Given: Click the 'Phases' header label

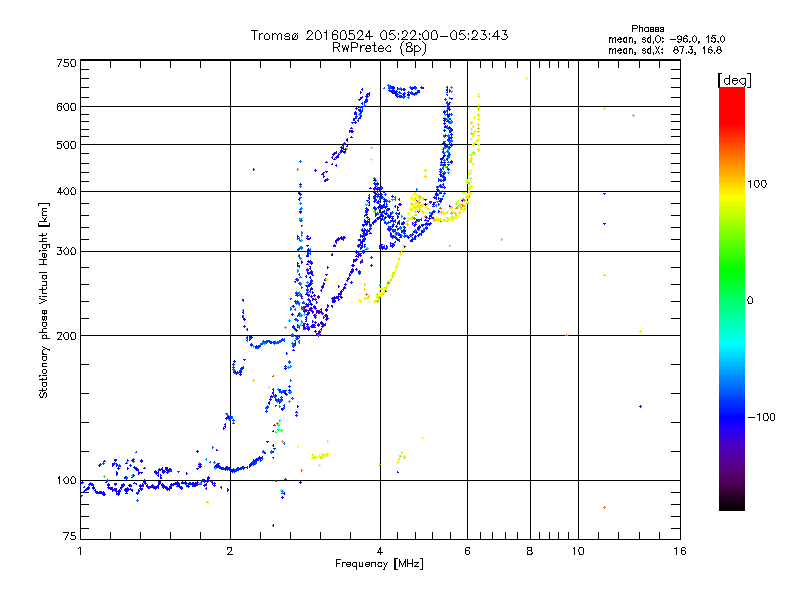Looking at the screenshot, I should pos(647,29).
